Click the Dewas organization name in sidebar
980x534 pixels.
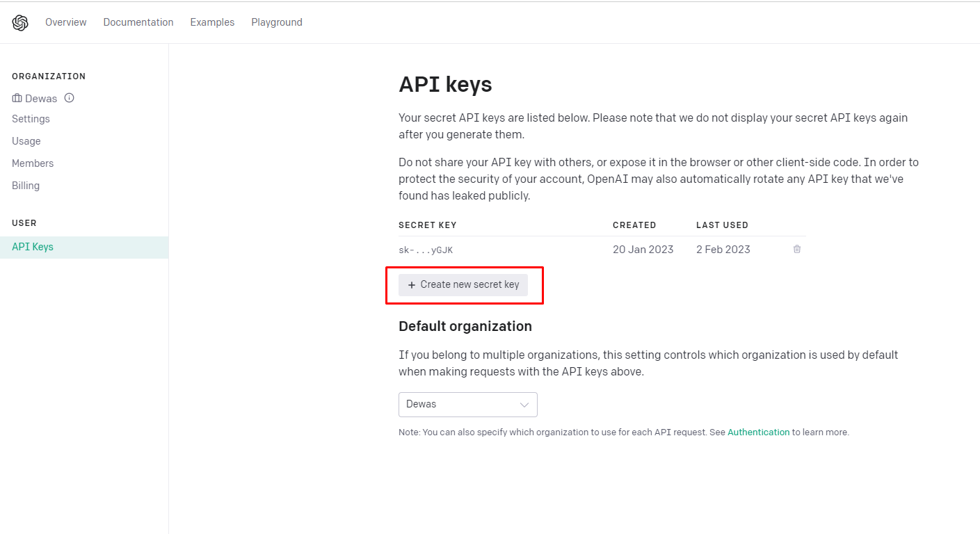pos(41,98)
